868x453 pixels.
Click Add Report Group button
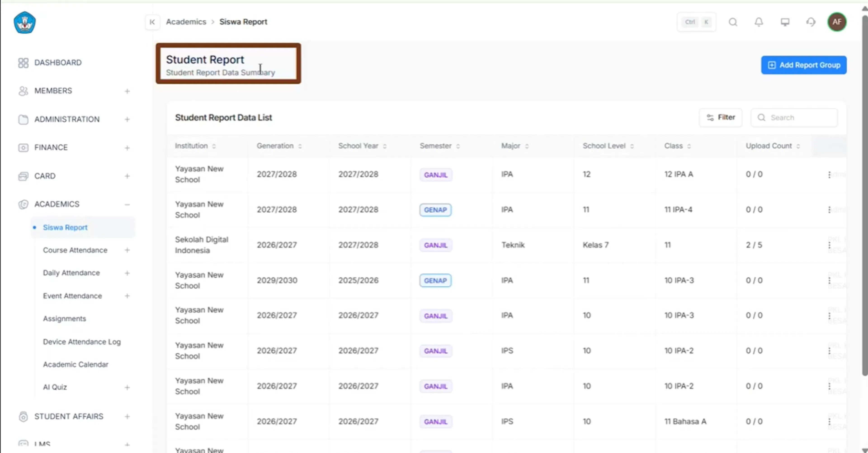tap(804, 65)
